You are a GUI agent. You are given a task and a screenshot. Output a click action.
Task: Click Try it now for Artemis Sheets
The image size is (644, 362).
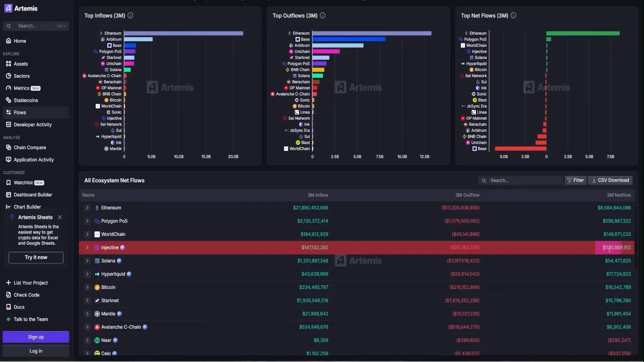coord(36,257)
